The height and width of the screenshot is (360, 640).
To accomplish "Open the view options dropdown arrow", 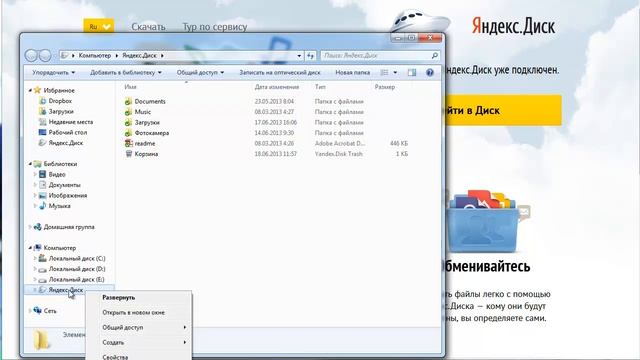I will (x=395, y=73).
